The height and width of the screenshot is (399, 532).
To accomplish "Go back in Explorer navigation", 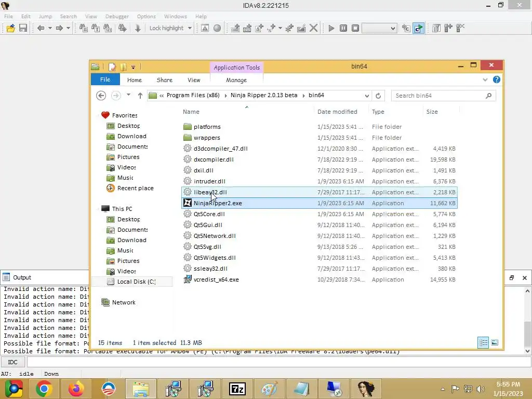I will click(101, 96).
